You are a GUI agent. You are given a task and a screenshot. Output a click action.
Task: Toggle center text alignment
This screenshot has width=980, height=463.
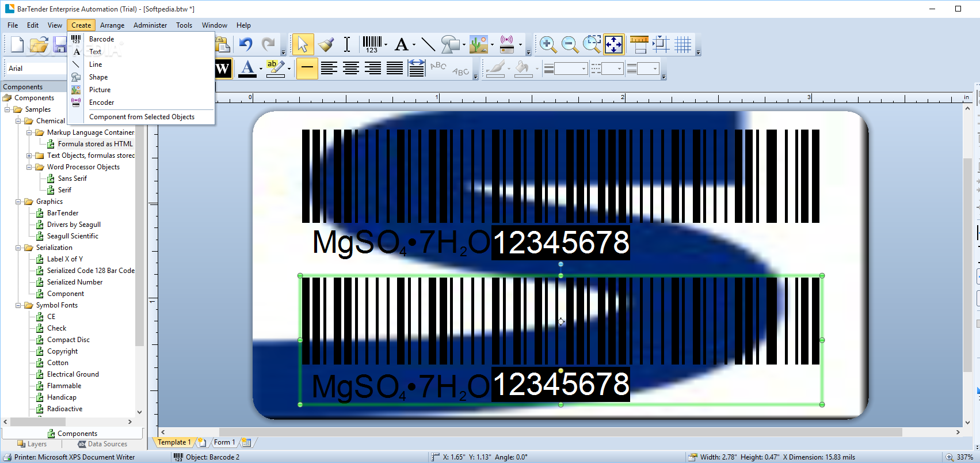tap(351, 69)
